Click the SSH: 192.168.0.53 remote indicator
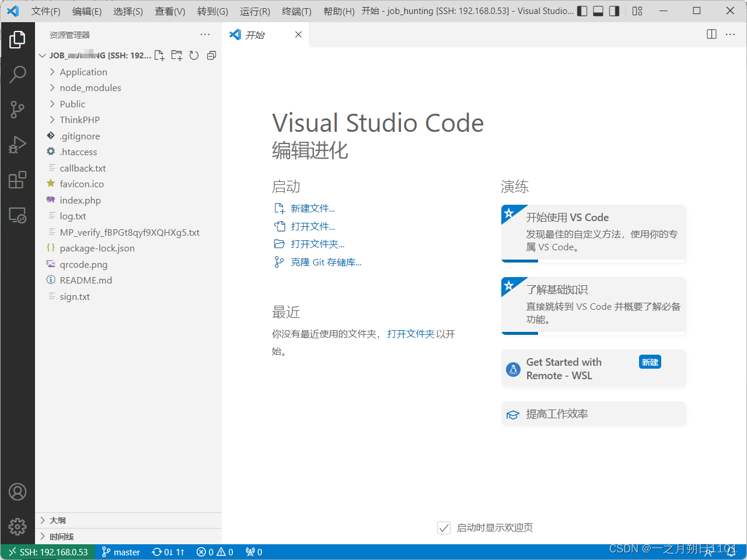The width and height of the screenshot is (747, 560). tap(48, 552)
